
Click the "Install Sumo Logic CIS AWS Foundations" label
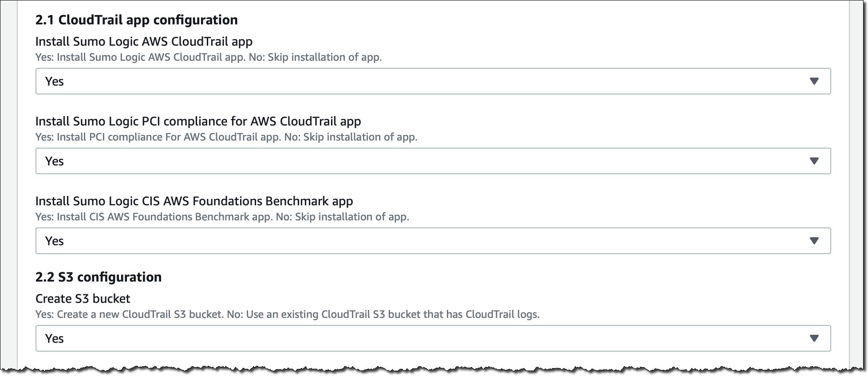[194, 201]
